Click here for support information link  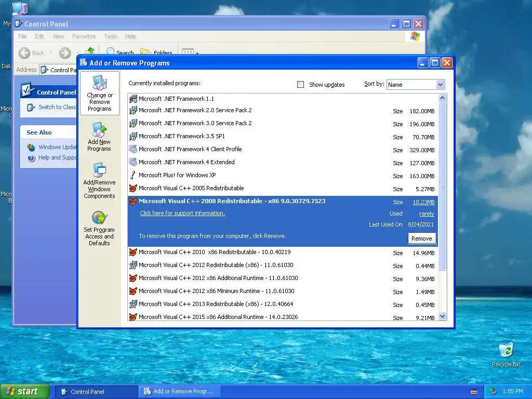[182, 213]
